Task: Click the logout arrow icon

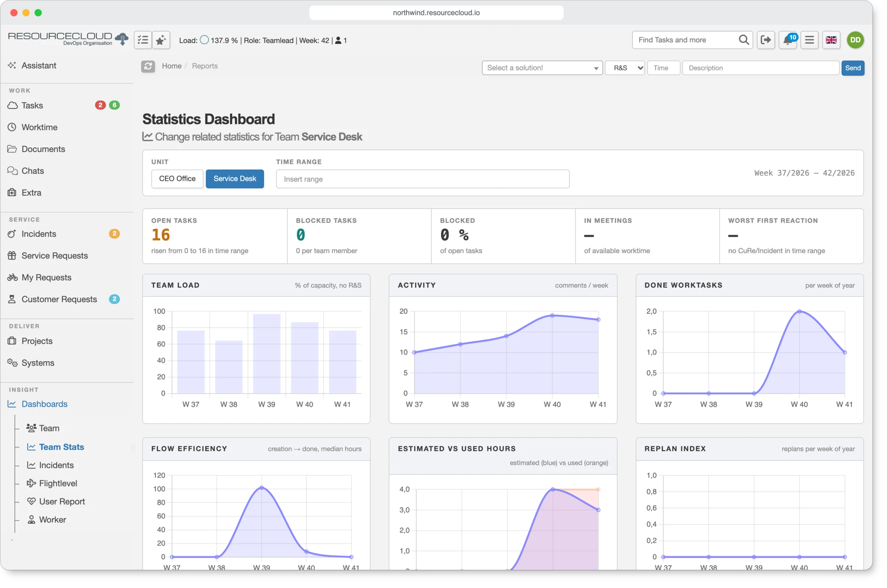Action: 766,40
